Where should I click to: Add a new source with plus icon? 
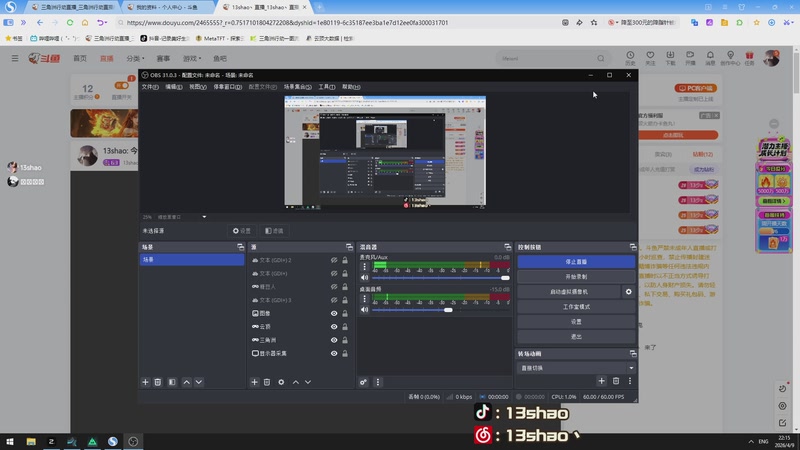pos(255,382)
